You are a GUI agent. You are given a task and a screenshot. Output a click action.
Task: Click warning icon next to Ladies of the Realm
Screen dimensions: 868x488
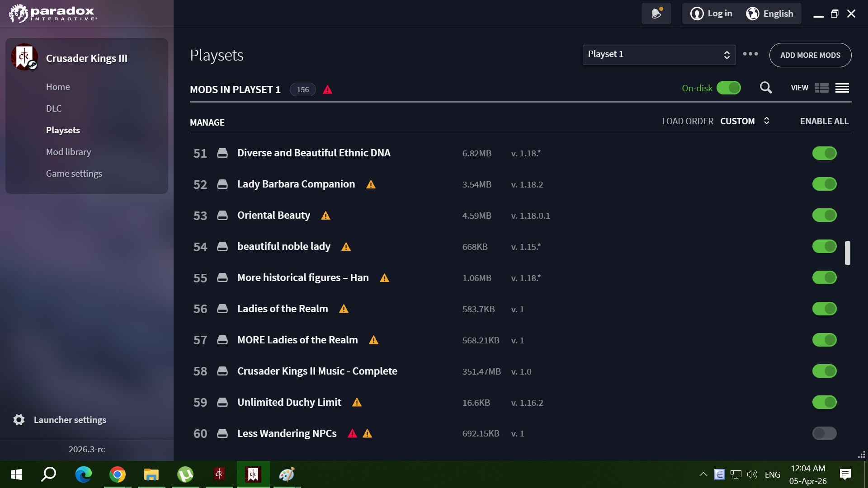click(x=344, y=309)
